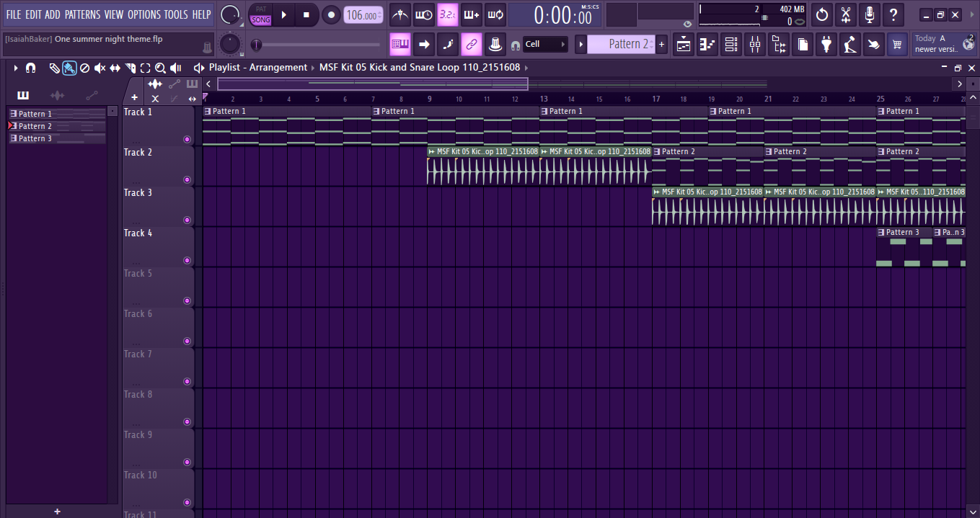Select the Paint brush tool in playlist
The image size is (980, 518).
click(69, 68)
